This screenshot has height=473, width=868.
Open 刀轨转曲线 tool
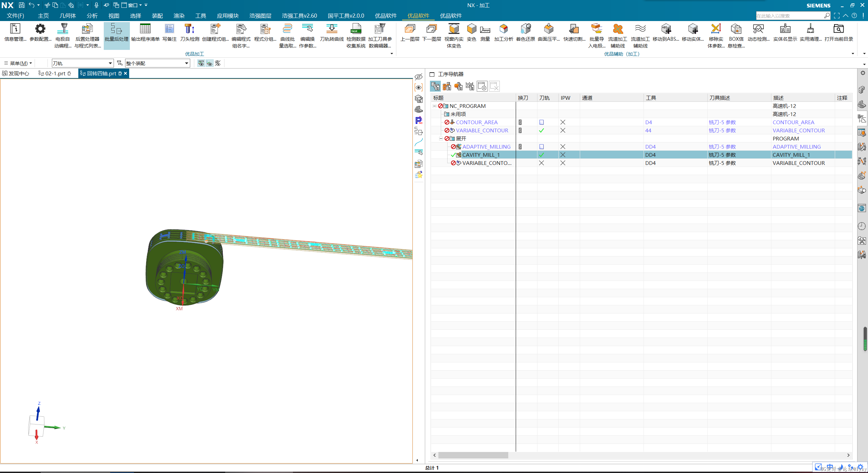click(x=332, y=33)
